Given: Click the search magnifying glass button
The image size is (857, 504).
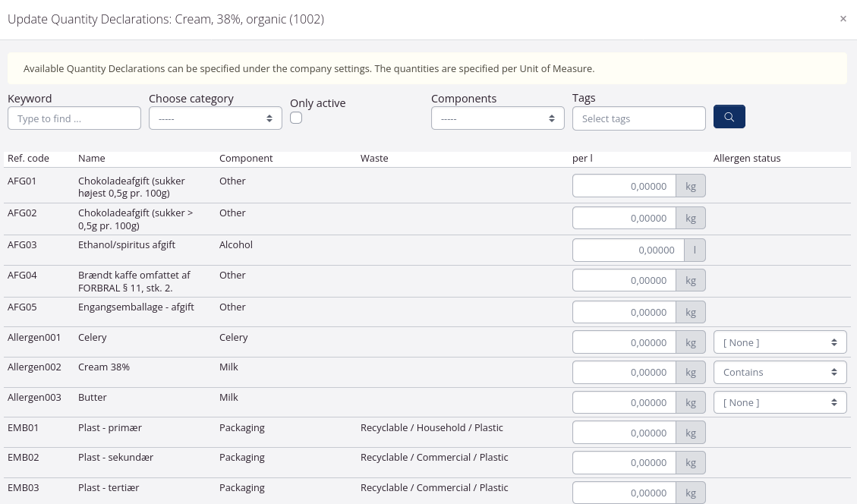Looking at the screenshot, I should point(729,116).
